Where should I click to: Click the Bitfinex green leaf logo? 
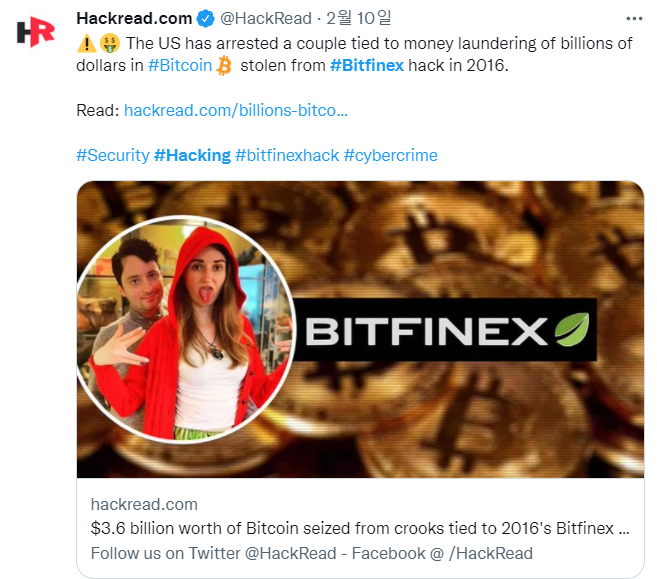tap(572, 329)
